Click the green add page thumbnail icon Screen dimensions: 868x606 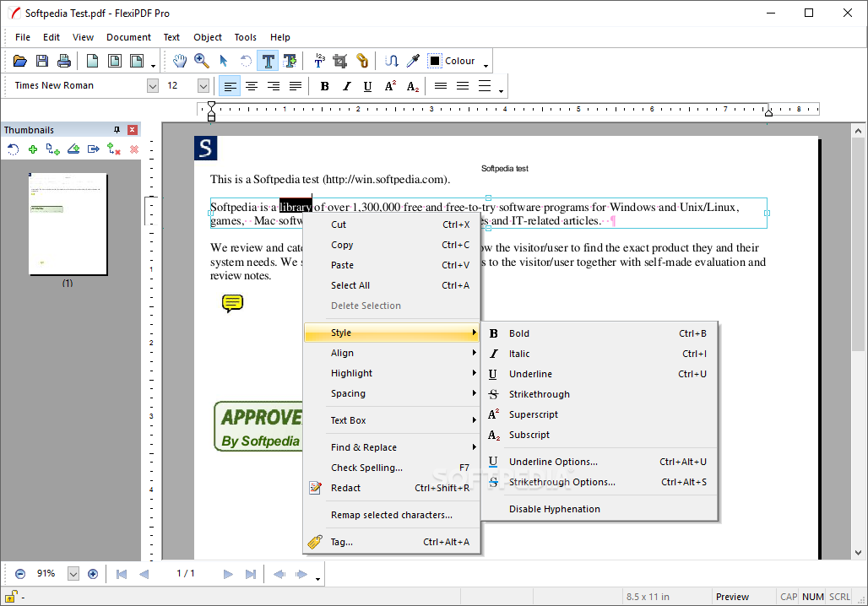coord(33,149)
